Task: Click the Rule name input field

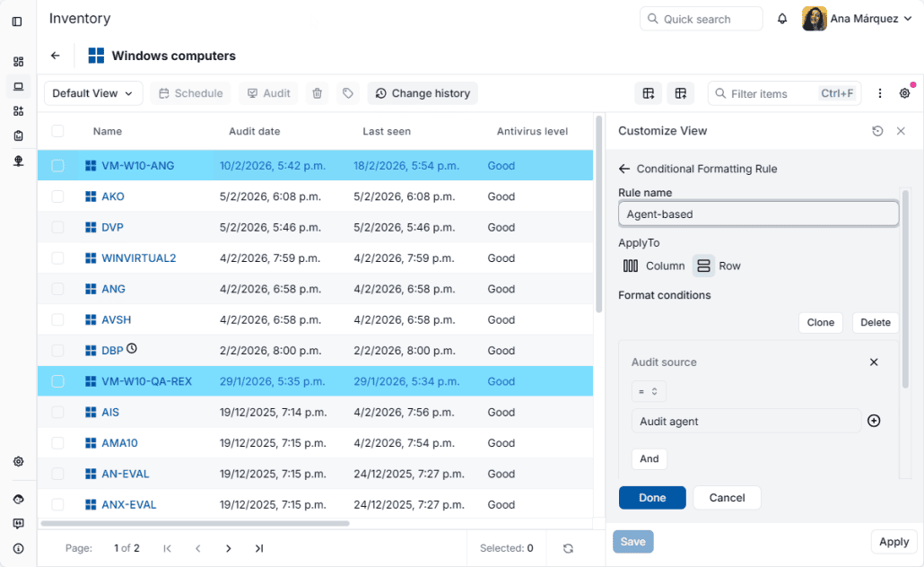Action: click(x=758, y=214)
